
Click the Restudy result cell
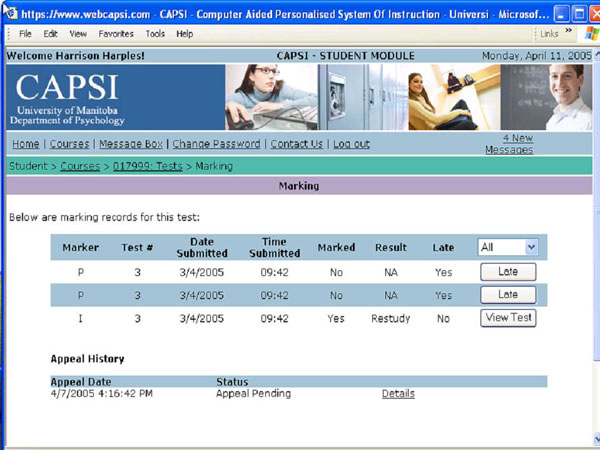[x=391, y=318]
